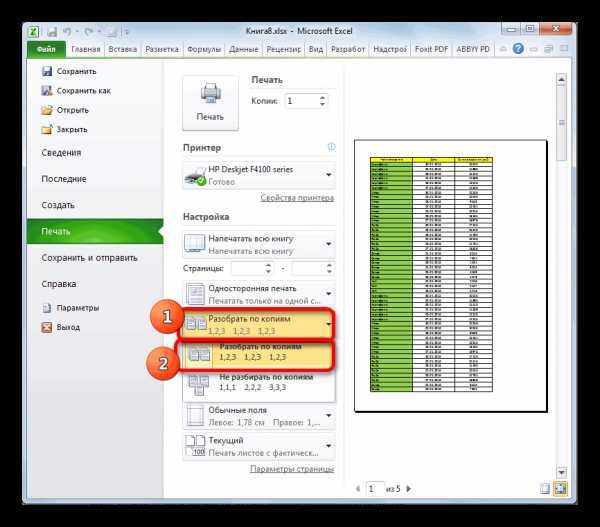Viewport: 600px width, 527px height.
Task: Click the printer info icon next to Принтер
Action: [331, 147]
